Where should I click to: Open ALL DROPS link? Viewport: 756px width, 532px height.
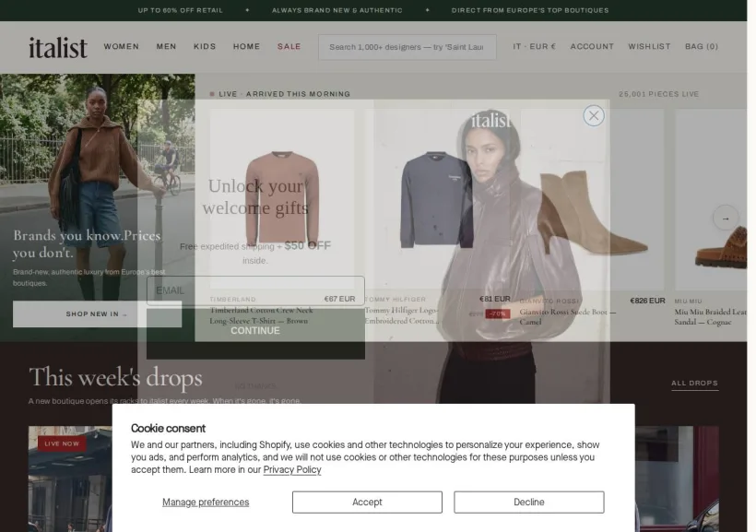(x=695, y=383)
